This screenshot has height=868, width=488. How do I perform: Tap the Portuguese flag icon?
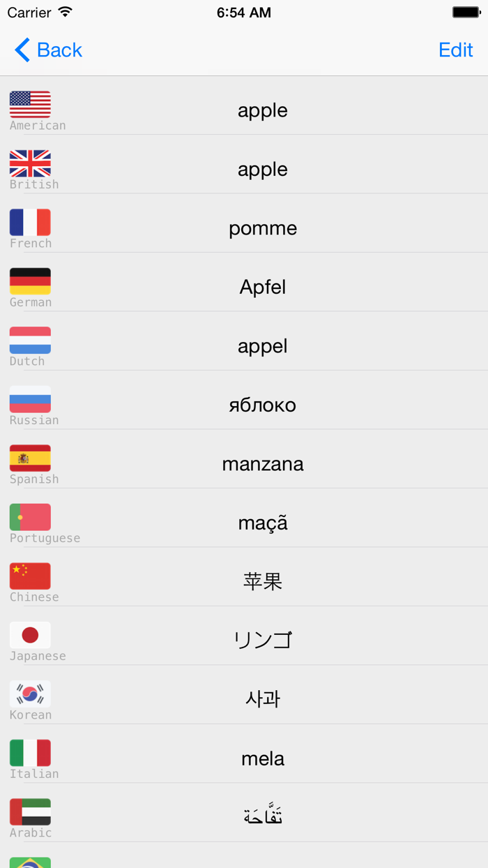pos(29,515)
